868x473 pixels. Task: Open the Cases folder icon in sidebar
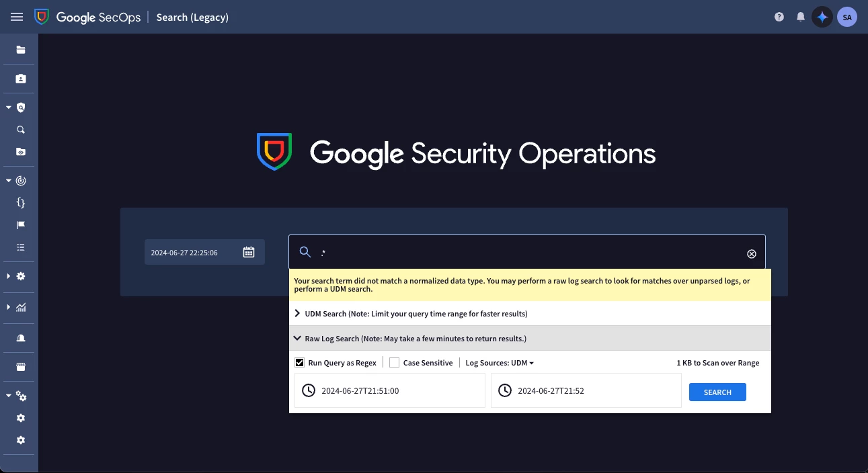tap(21, 50)
